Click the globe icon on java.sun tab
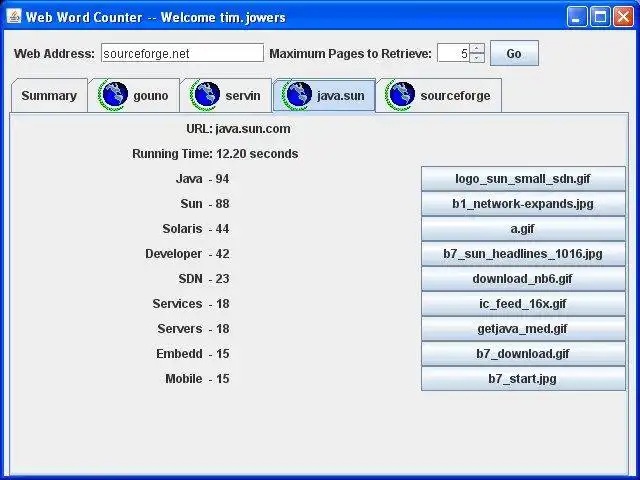640x480 pixels. pyautogui.click(x=297, y=96)
